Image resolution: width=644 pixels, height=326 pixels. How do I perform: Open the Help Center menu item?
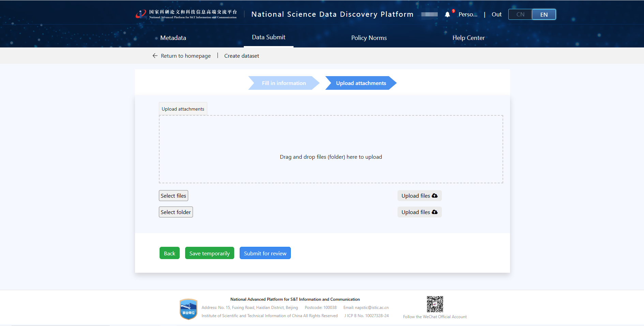pos(468,38)
